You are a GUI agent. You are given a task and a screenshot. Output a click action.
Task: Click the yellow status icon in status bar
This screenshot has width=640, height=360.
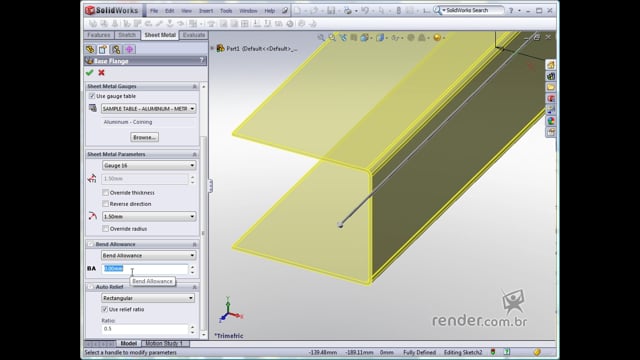[x=537, y=352]
